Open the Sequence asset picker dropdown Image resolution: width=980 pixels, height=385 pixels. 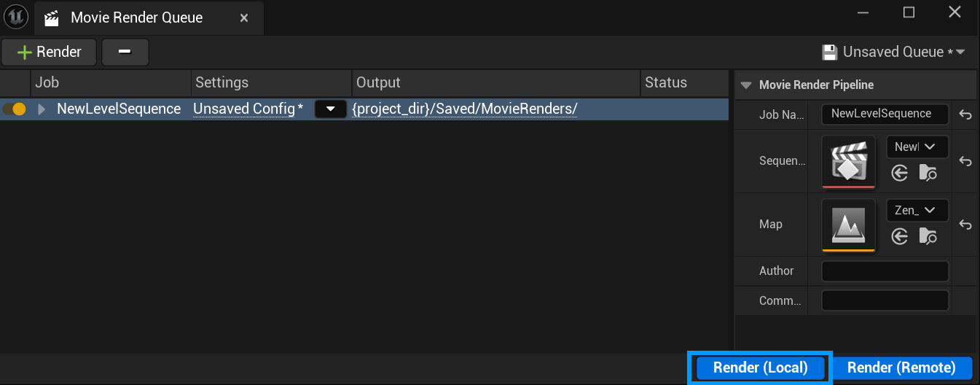pos(917,147)
